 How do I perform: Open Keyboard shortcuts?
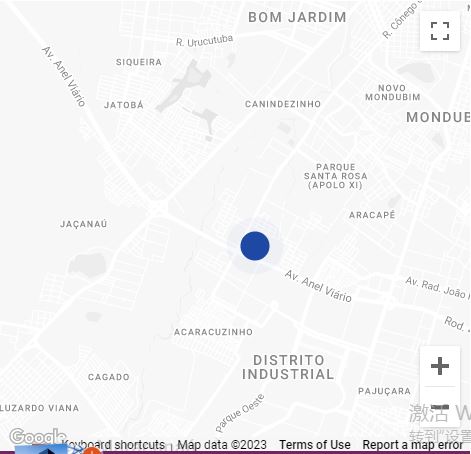coord(113,445)
